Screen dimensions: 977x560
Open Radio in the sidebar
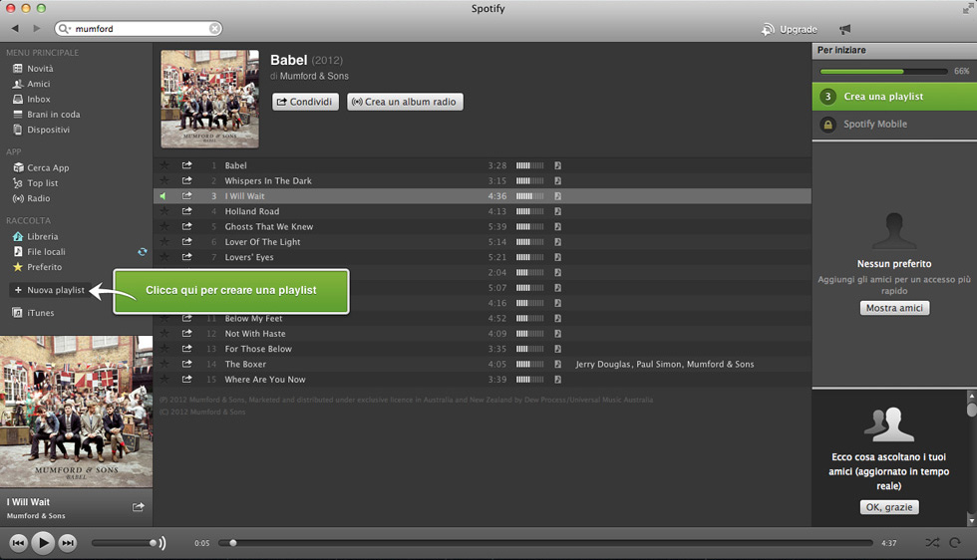38,198
